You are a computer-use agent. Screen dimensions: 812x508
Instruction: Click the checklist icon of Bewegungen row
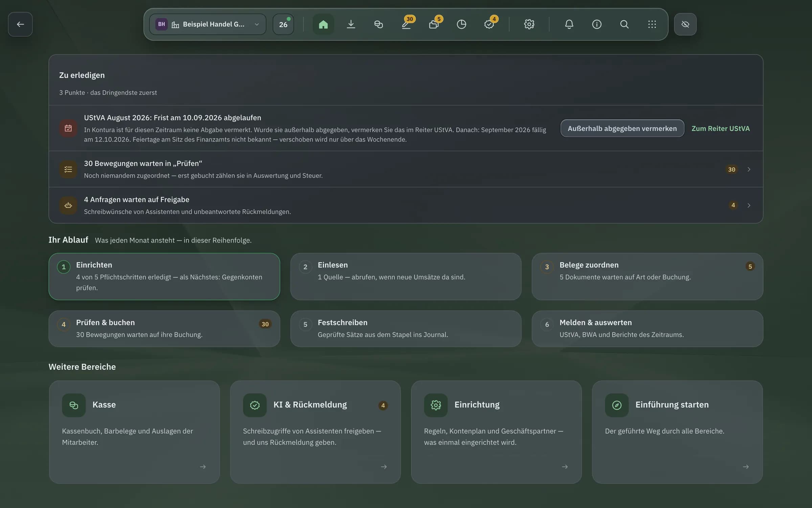(68, 169)
